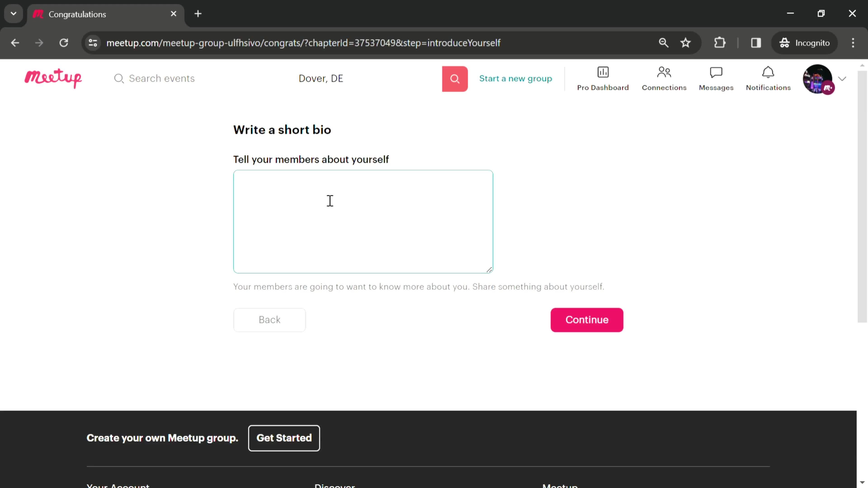This screenshot has width=868, height=488.
Task: Open the Notifications panel
Action: pos(768,78)
